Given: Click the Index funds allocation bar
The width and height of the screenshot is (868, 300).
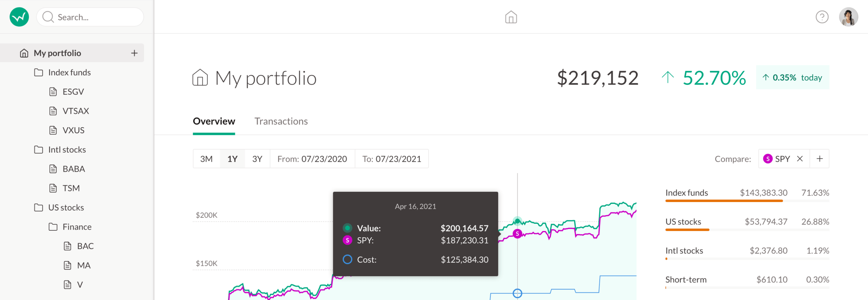Looking at the screenshot, I should 724,201.
